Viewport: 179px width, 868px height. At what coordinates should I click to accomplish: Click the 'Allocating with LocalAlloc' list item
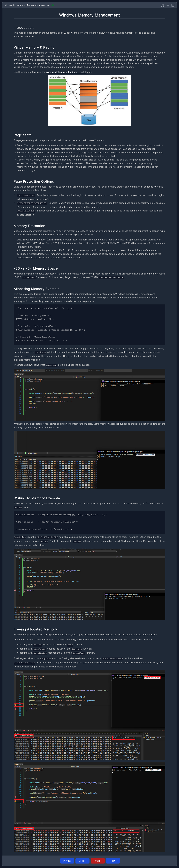click(x=56, y=653)
